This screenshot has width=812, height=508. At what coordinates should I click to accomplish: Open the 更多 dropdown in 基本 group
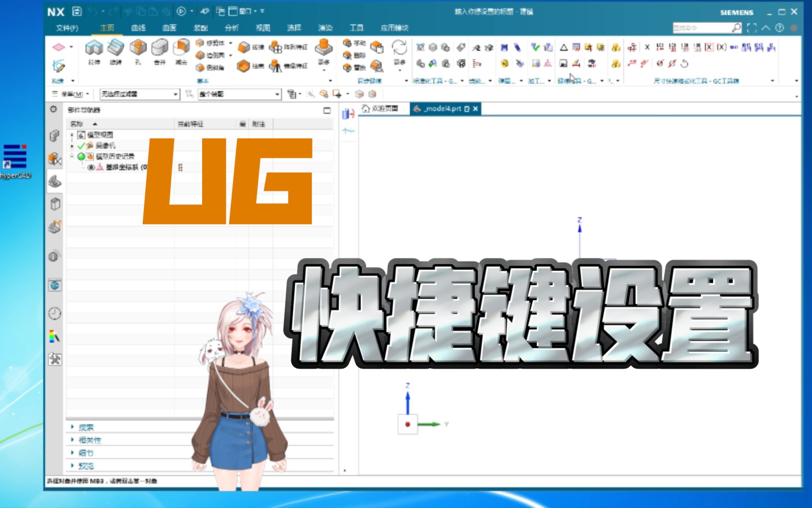point(324,55)
